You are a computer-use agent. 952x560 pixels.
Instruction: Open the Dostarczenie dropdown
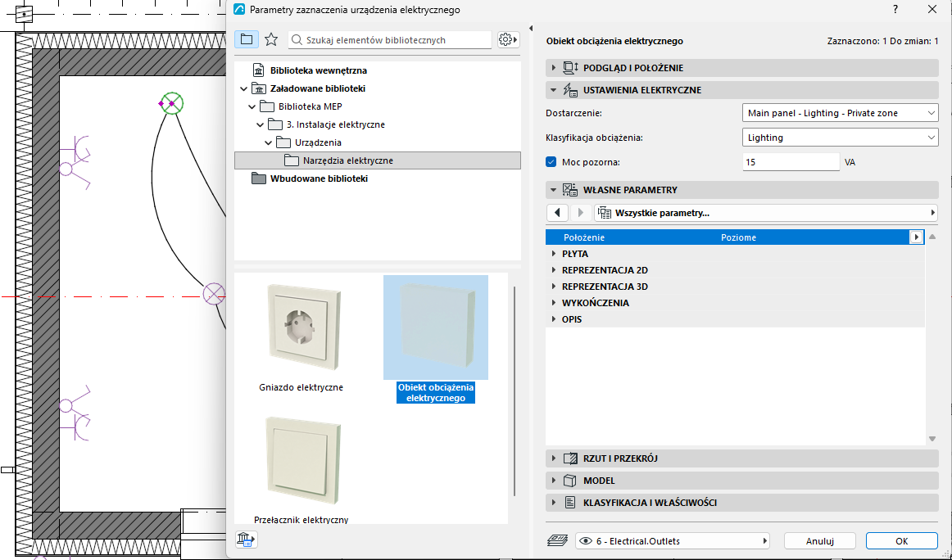click(841, 113)
